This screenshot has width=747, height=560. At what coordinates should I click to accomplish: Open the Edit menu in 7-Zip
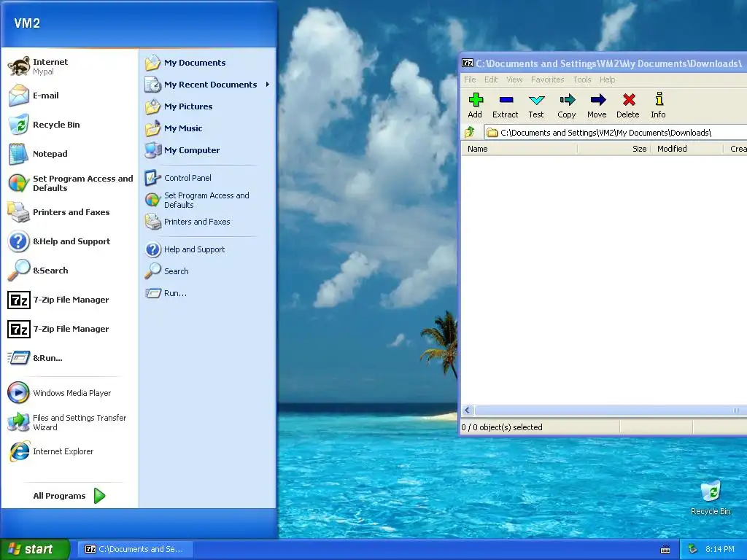pos(491,79)
